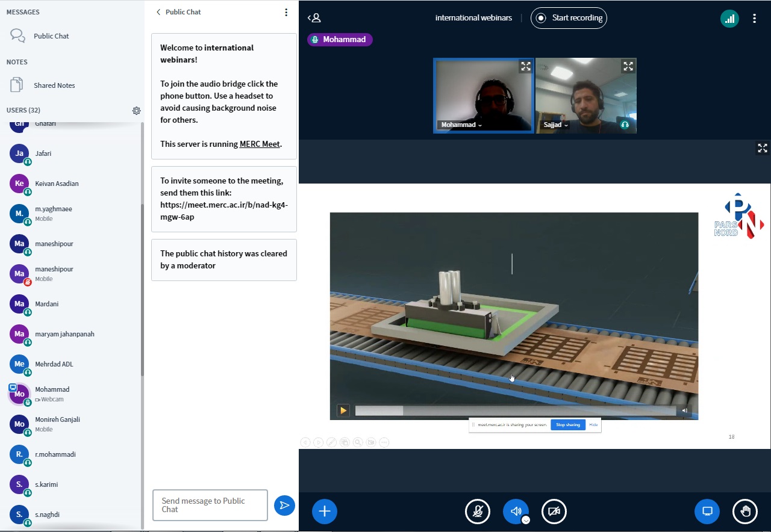Image resolution: width=771 pixels, height=532 pixels.
Task: Raise hand using the hand icon
Action: (x=745, y=512)
